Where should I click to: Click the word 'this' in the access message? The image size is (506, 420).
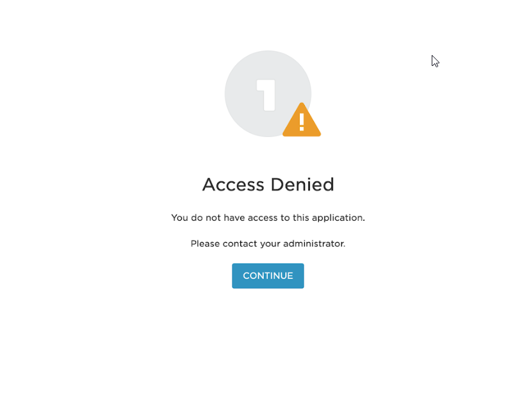coord(301,218)
